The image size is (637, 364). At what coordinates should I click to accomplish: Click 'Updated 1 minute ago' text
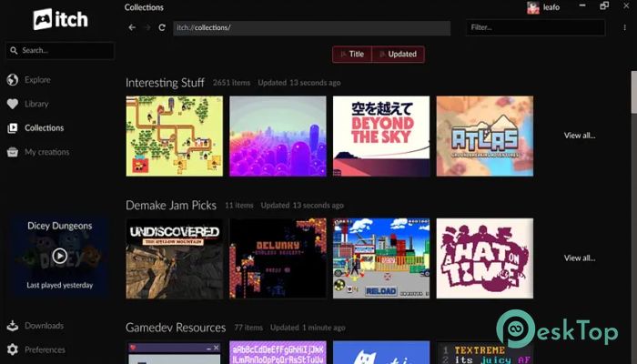(x=308, y=328)
